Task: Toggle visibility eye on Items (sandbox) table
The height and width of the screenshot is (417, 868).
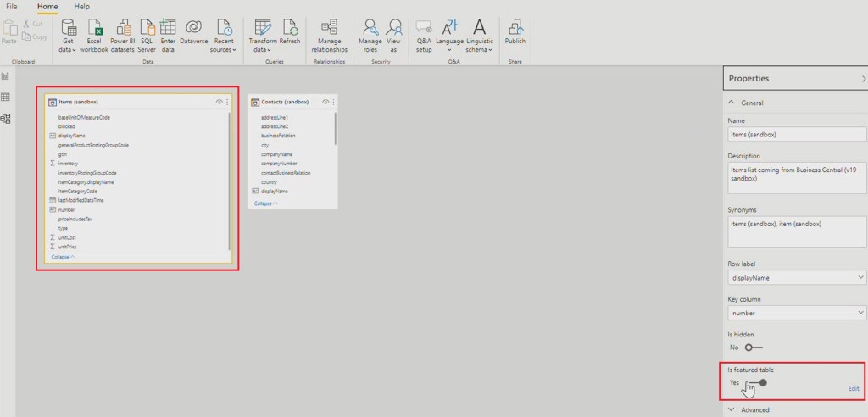Action: (219, 102)
